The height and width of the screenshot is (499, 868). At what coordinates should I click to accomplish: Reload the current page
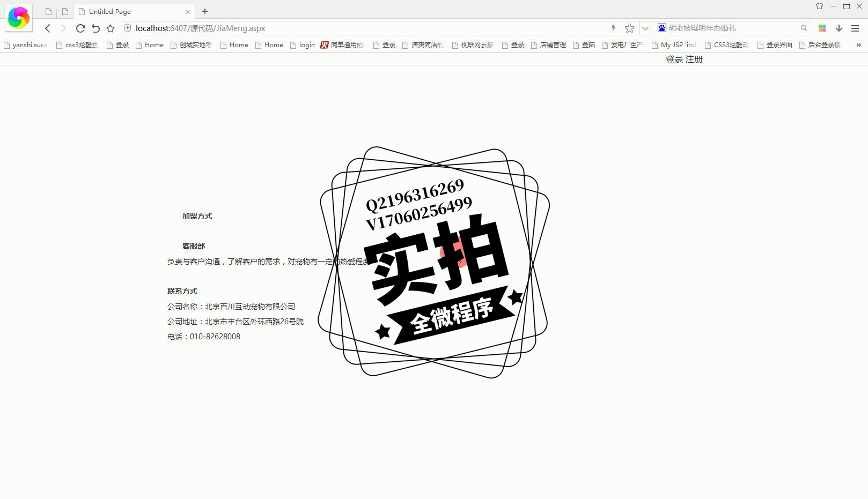(x=80, y=28)
